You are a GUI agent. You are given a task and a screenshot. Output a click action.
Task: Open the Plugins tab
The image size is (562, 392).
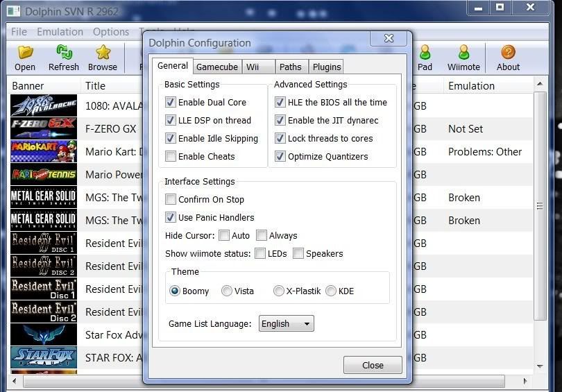pyautogui.click(x=326, y=67)
